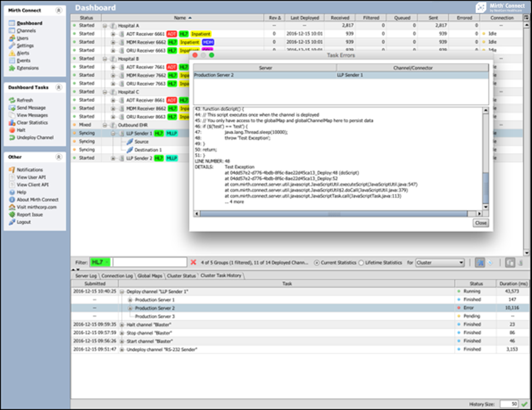Click the Visit mirthcorp.com link

pyautogui.click(x=36, y=207)
